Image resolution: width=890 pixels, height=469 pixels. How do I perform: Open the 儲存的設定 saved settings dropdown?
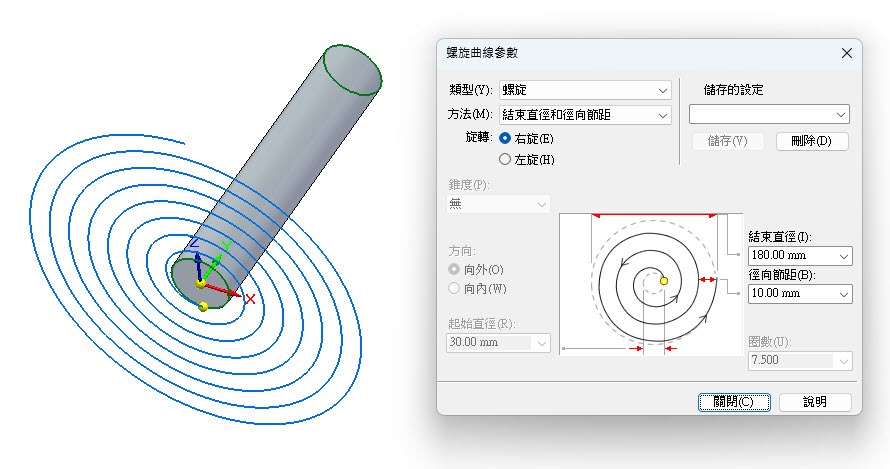[x=841, y=114]
